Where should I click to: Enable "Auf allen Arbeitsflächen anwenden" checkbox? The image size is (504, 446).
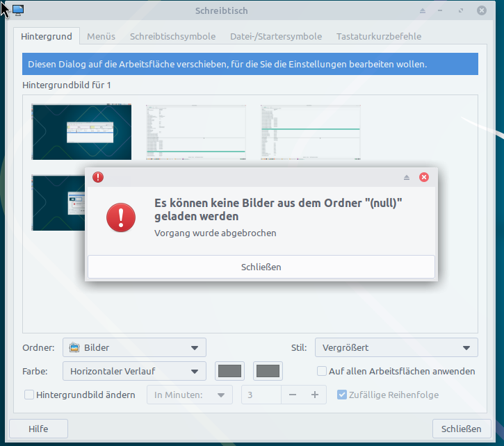point(322,371)
